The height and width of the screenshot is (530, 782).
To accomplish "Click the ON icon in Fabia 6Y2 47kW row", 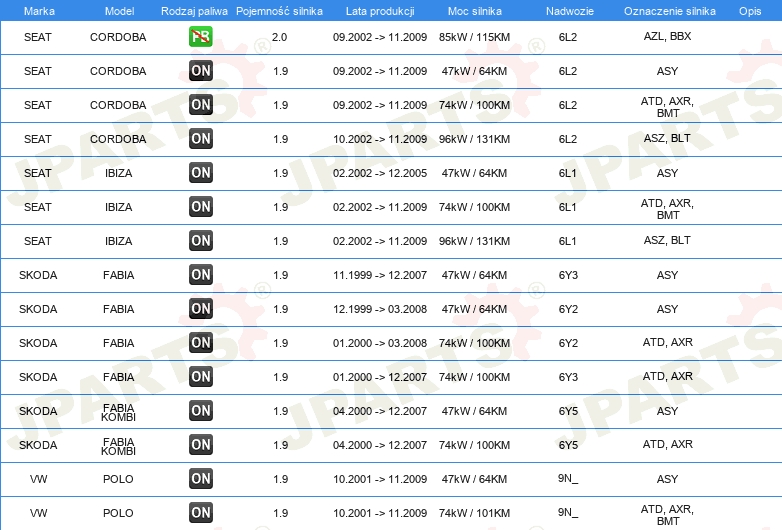I will (x=200, y=309).
